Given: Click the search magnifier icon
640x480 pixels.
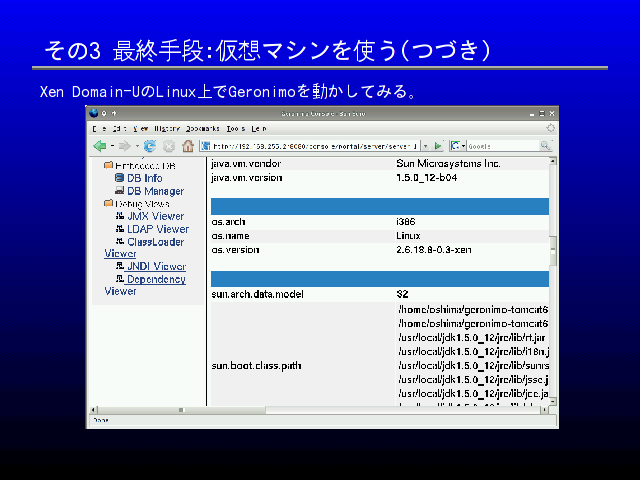Looking at the screenshot, I should coord(544,145).
